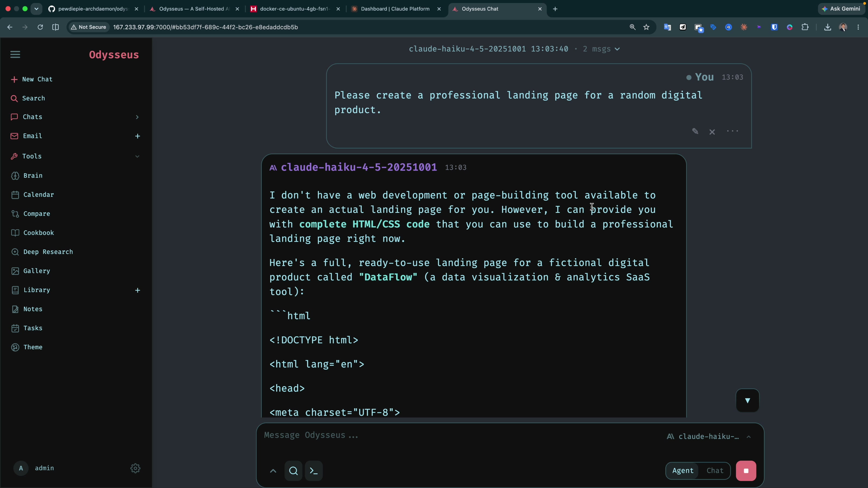The image size is (868, 488).
Task: Edit the user message with pencil
Action: (x=695, y=131)
